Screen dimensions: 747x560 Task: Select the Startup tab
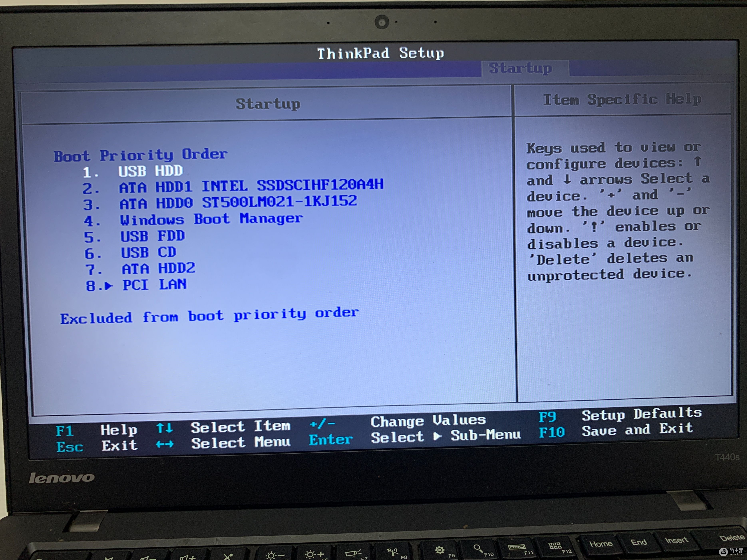(x=520, y=69)
